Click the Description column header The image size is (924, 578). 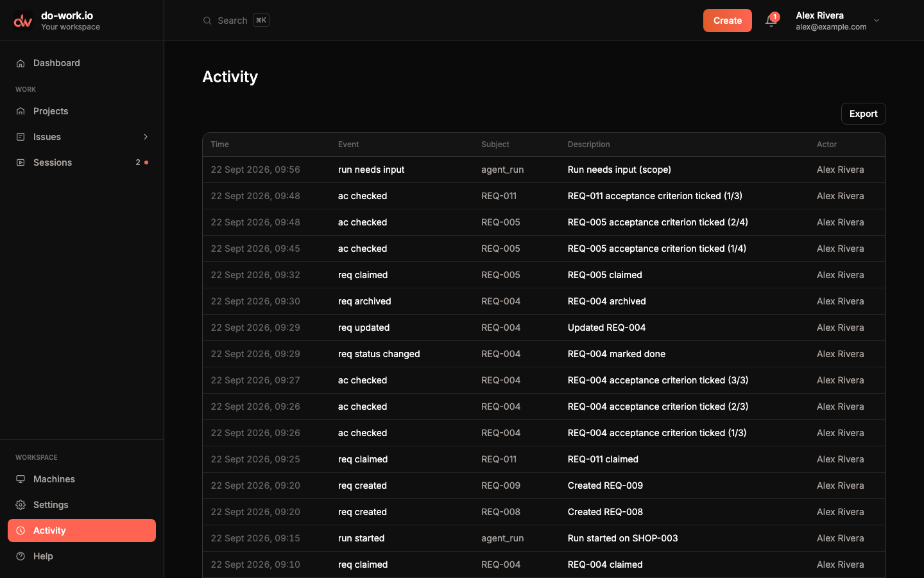588,144
